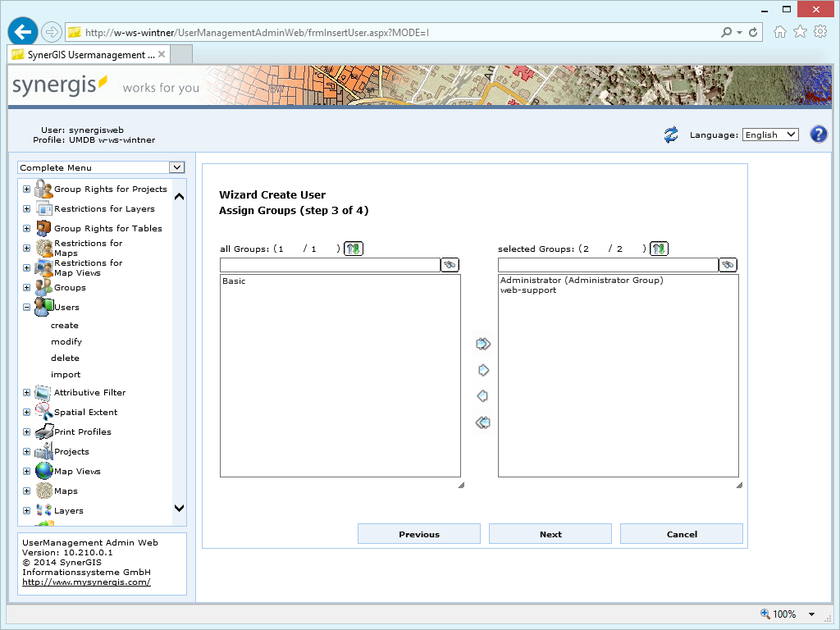Click the green sort arrows beside all Groups count
This screenshot has height=630, width=840.
click(353, 248)
